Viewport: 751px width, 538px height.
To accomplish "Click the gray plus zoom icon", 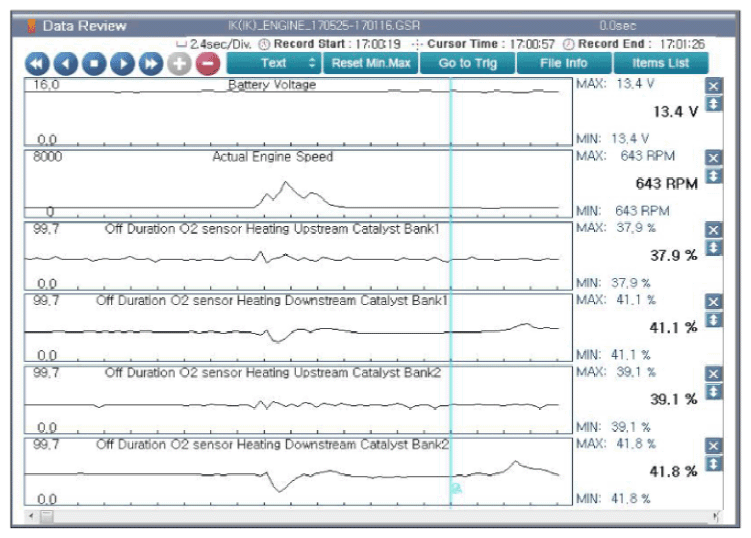I will click(x=179, y=64).
